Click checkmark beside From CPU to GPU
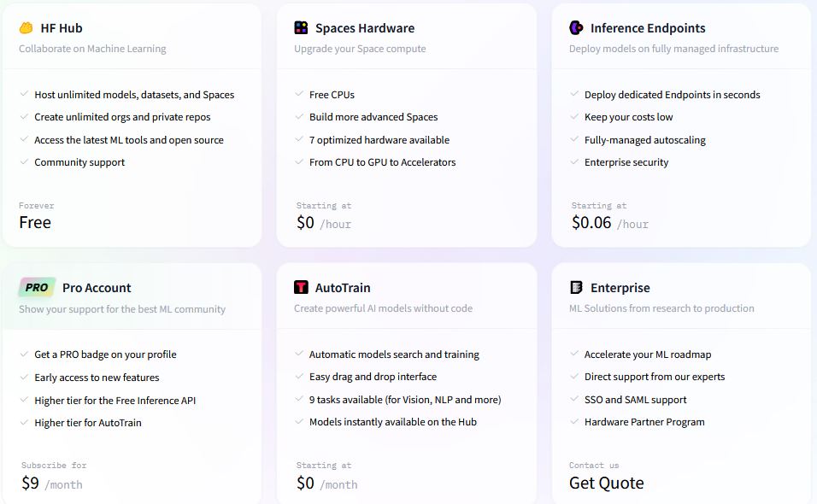This screenshot has width=817, height=504. [299, 161]
